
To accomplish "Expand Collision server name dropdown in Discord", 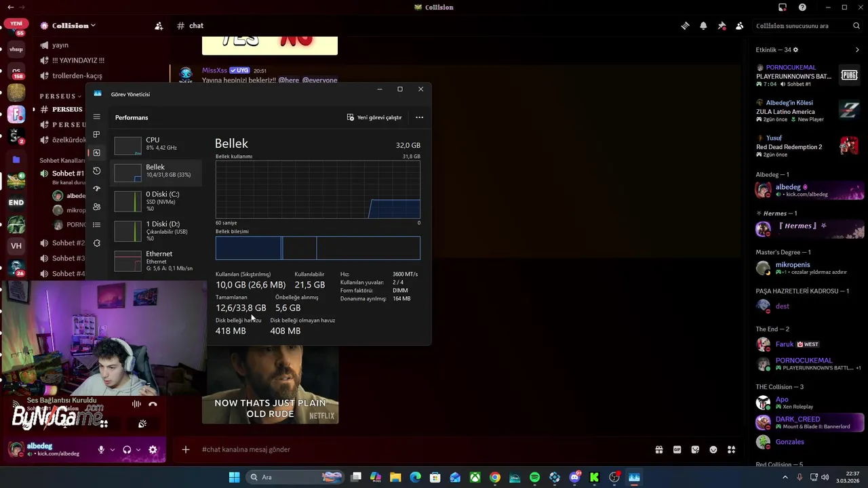I will coord(93,26).
